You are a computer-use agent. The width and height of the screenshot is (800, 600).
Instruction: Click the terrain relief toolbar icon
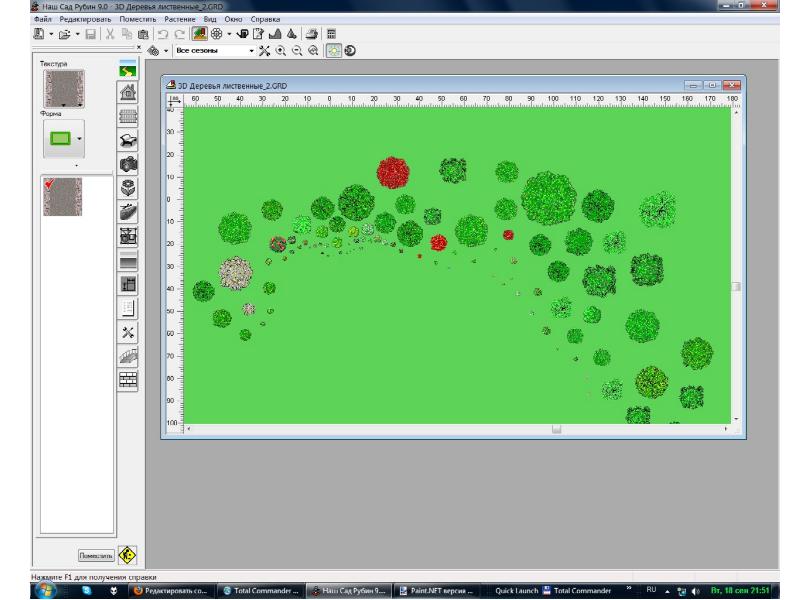click(x=275, y=34)
